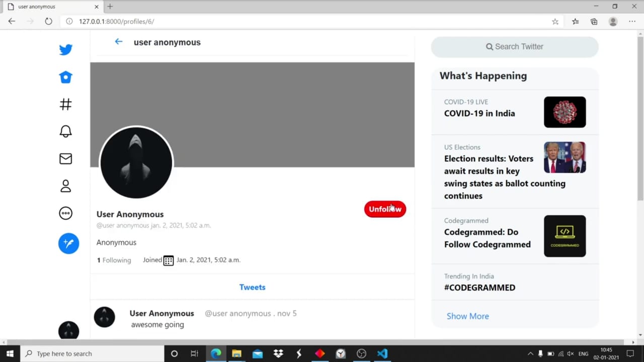Open File Explorer from taskbar
This screenshot has width=644, height=362.
pos(236,353)
